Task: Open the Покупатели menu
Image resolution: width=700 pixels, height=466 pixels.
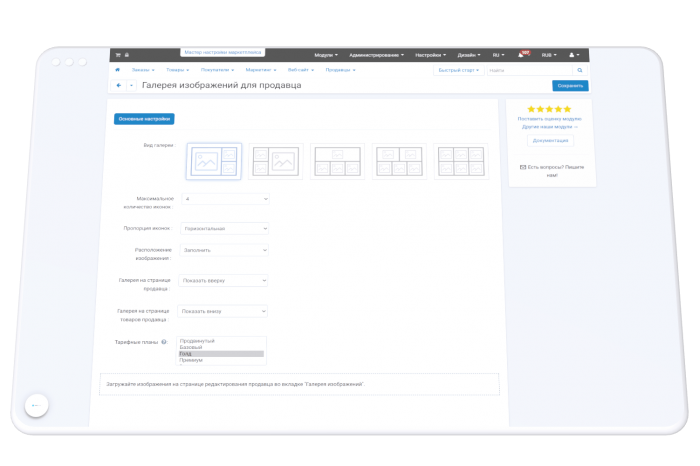Action: tap(217, 70)
